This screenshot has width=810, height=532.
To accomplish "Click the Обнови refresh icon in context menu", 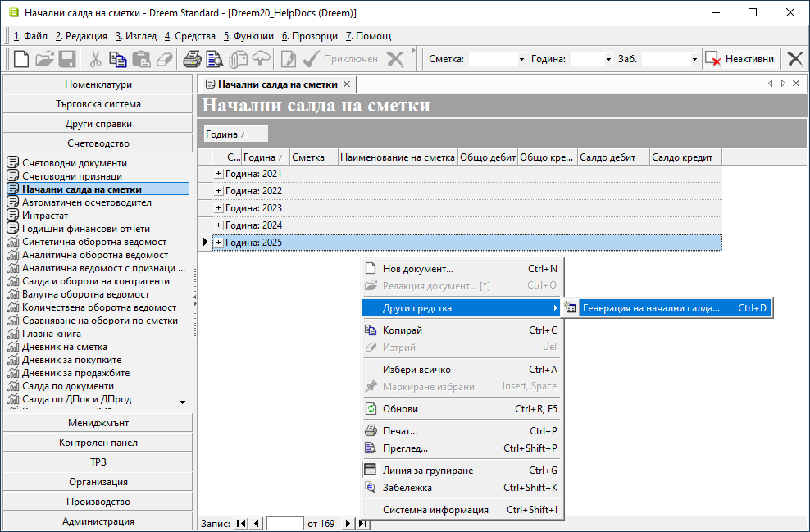I will pyautogui.click(x=371, y=409).
